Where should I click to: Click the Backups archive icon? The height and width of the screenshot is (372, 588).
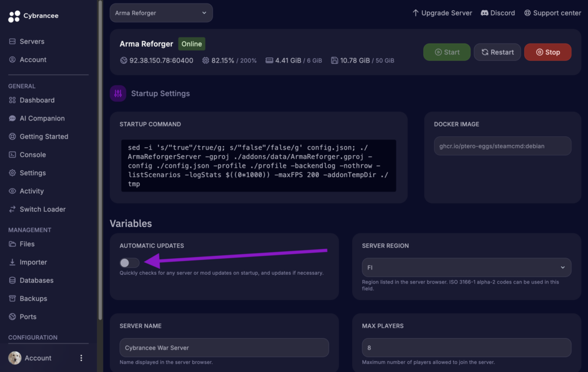tap(13, 298)
